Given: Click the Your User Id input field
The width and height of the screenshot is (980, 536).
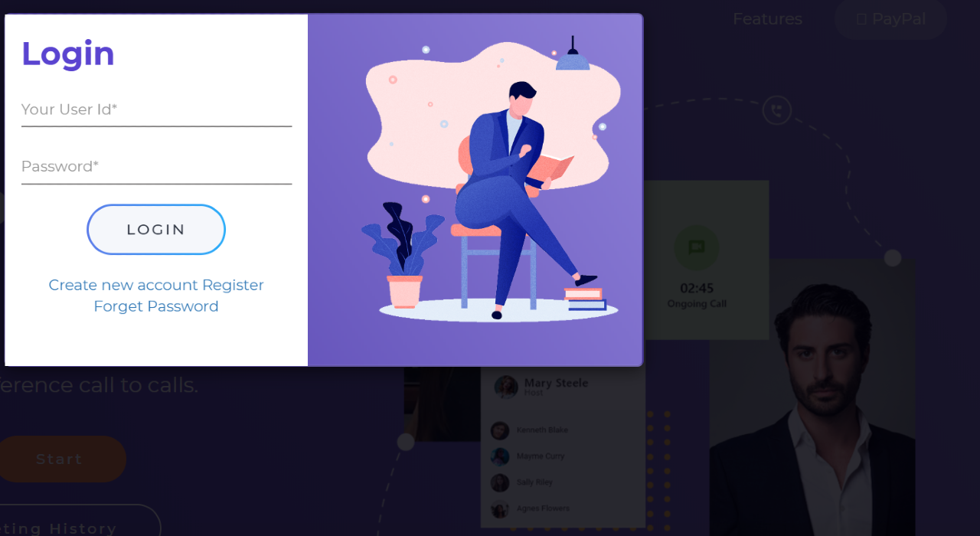Looking at the screenshot, I should click(x=156, y=110).
